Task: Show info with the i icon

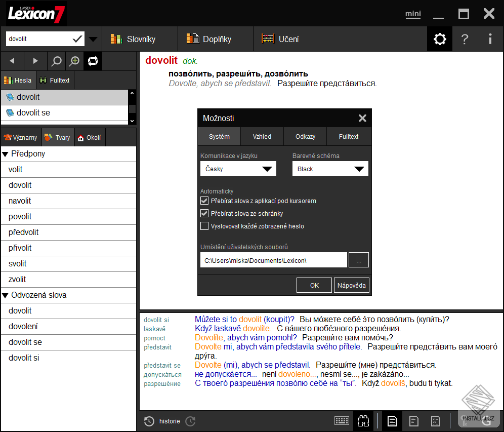Action: pyautogui.click(x=490, y=39)
